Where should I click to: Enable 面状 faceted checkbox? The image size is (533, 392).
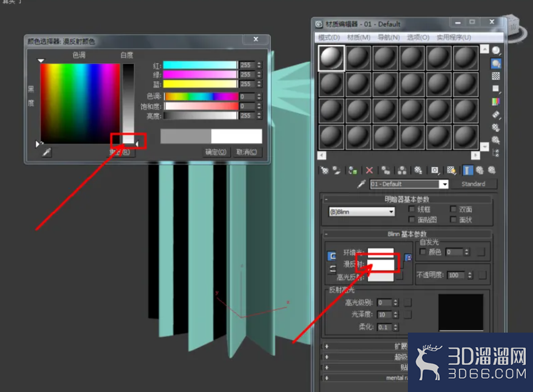pyautogui.click(x=453, y=219)
